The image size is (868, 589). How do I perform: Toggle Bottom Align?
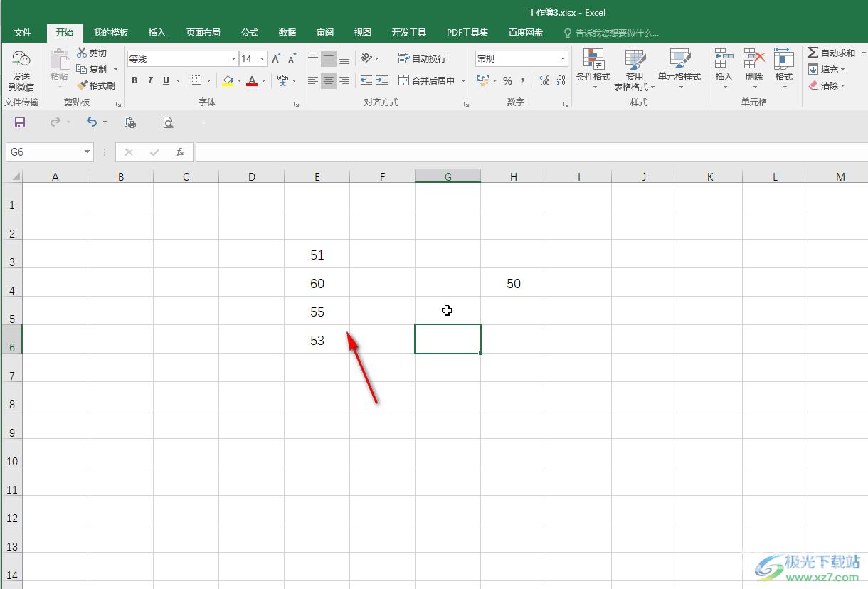tap(344, 58)
